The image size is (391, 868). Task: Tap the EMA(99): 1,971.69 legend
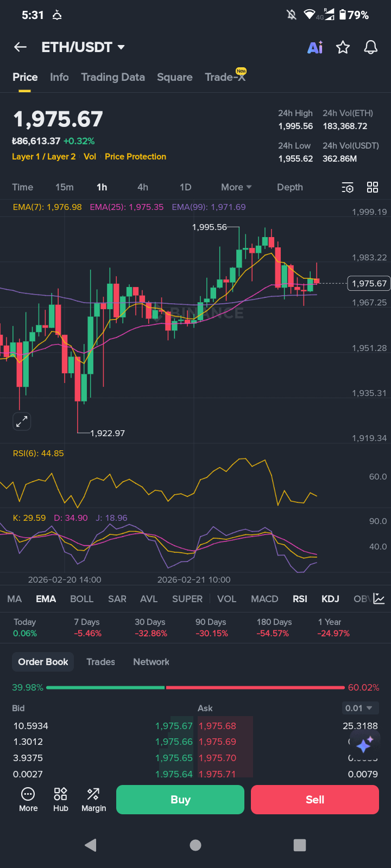(209, 207)
